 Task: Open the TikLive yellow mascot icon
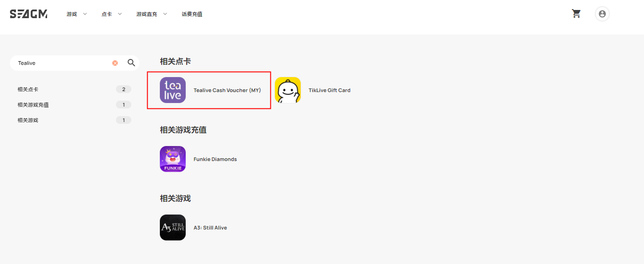click(x=288, y=90)
